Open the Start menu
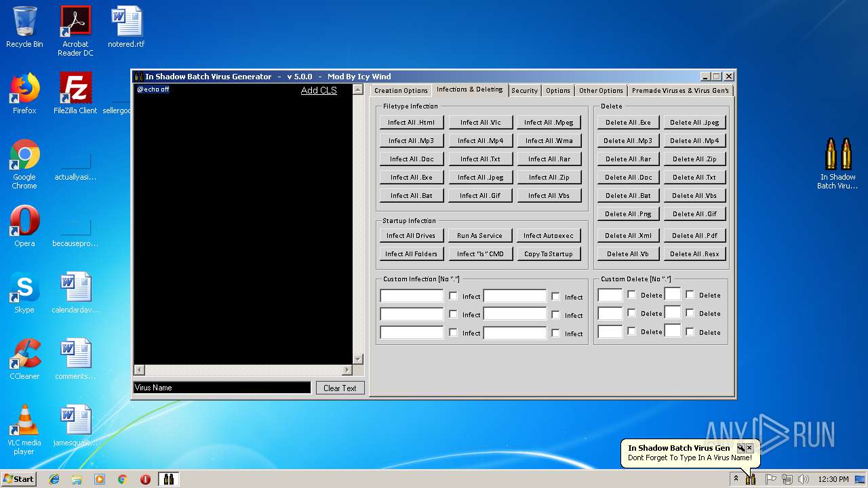This screenshot has width=868, height=488. click(18, 479)
